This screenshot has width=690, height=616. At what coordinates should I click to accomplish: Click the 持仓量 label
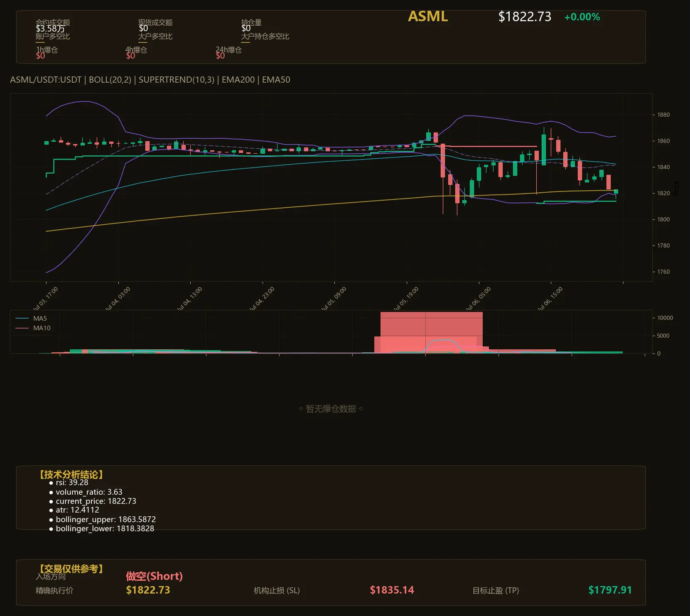pos(251,22)
